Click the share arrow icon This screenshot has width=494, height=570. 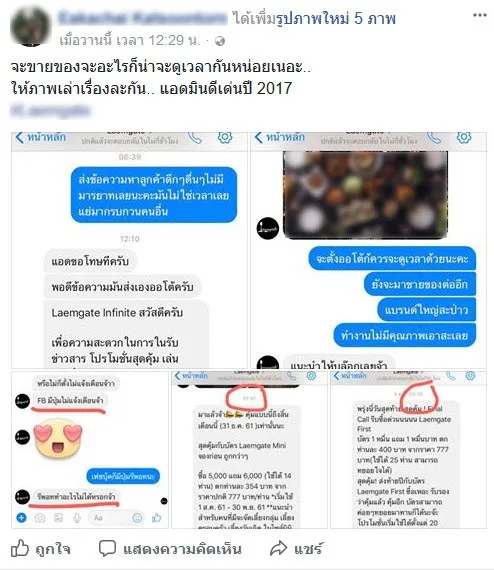[x=278, y=548]
